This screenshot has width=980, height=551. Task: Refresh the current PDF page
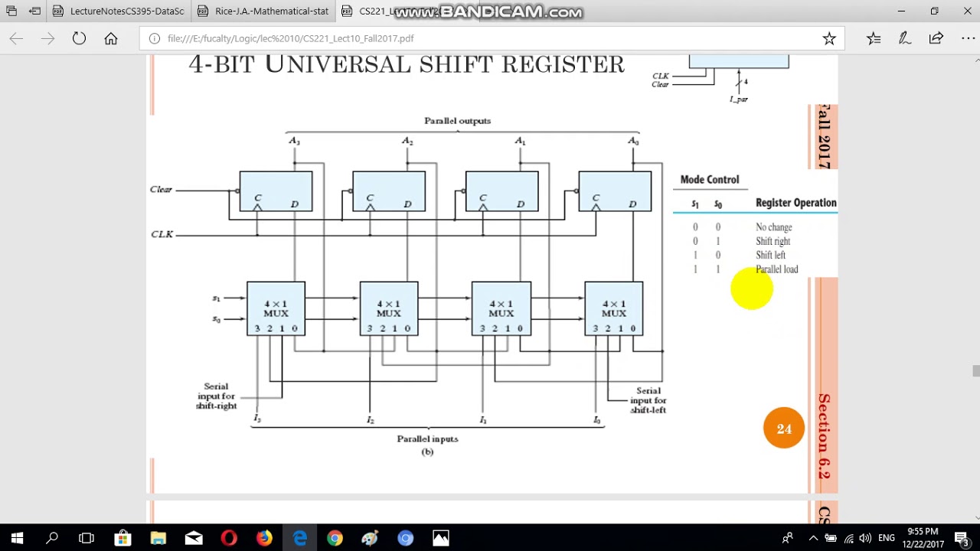coord(79,38)
